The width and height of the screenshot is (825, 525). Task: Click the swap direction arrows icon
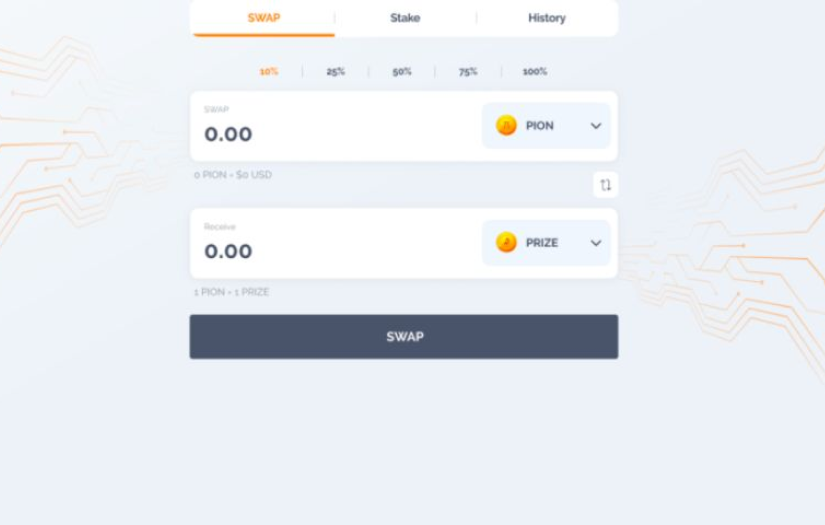coord(605,185)
